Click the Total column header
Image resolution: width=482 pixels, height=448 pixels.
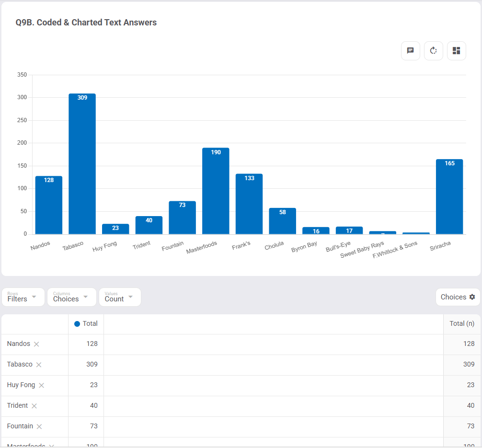pyautogui.click(x=86, y=324)
